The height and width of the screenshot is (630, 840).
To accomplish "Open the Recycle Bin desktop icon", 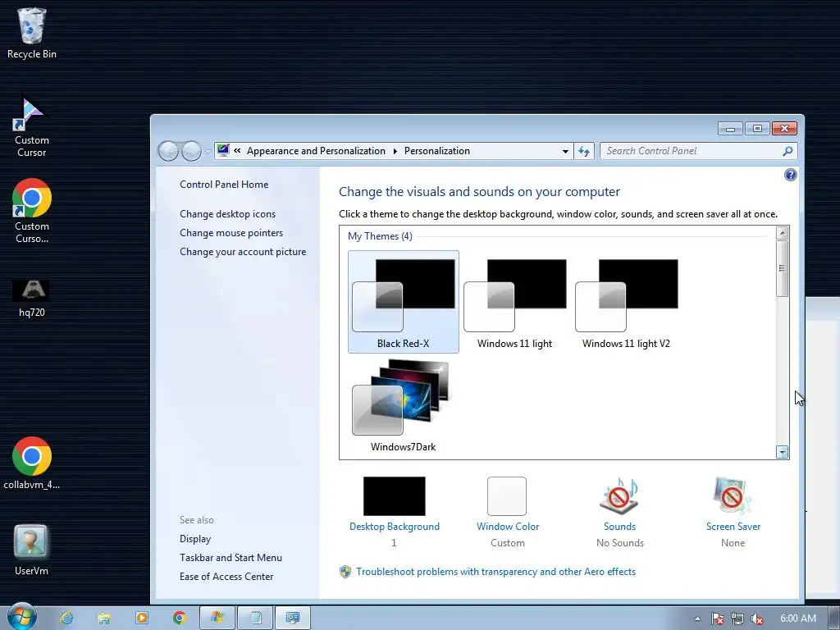I will [32, 32].
